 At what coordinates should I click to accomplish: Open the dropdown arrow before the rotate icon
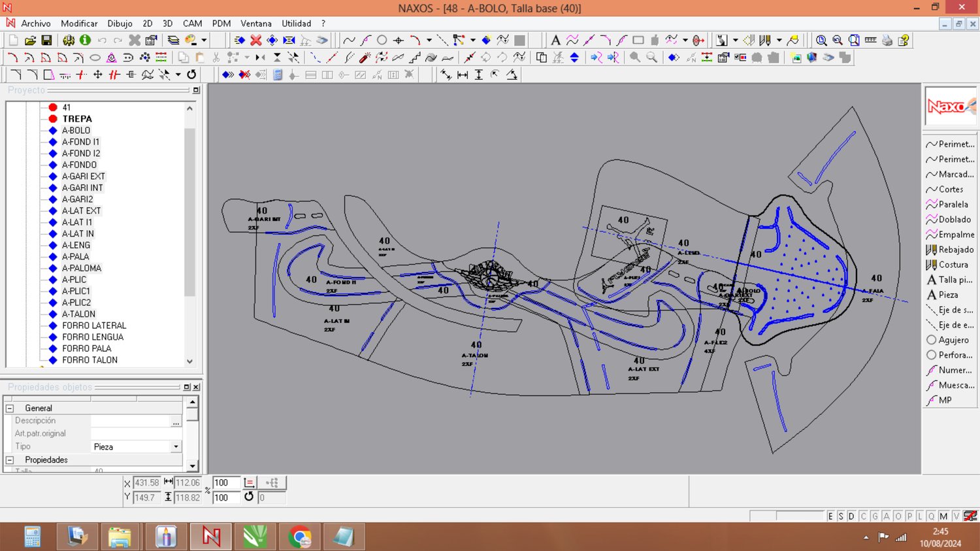coord(178,75)
